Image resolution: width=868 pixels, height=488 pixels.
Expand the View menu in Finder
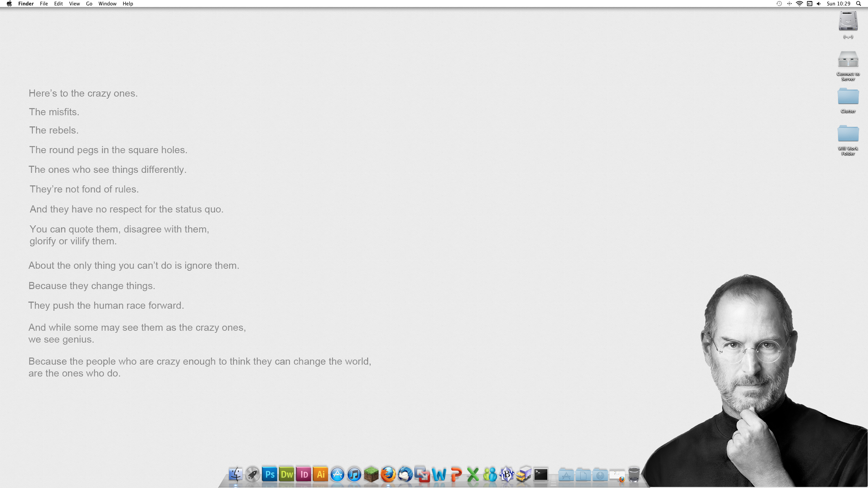tap(74, 4)
